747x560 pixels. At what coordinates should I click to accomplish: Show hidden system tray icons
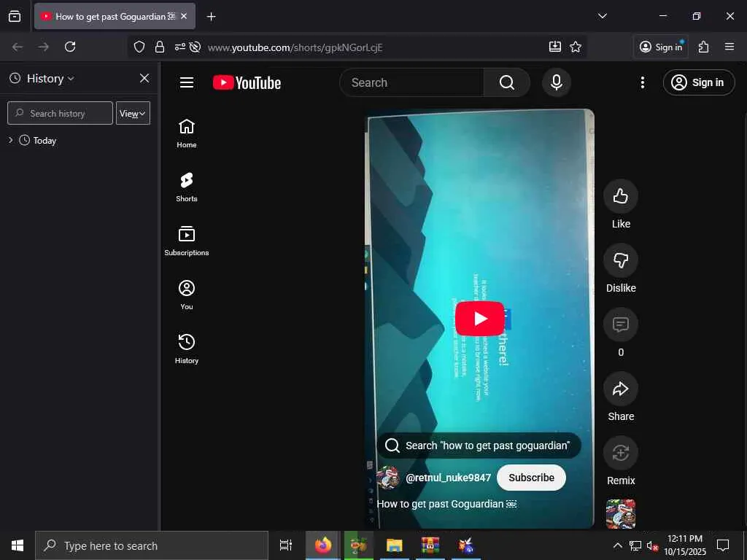(617, 545)
